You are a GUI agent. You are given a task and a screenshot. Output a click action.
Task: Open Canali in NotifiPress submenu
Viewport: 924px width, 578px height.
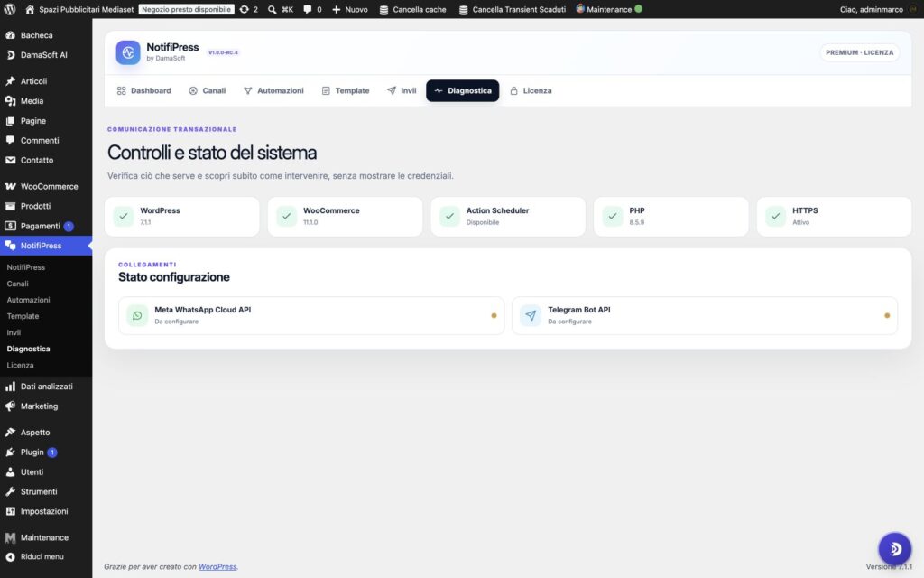point(18,284)
